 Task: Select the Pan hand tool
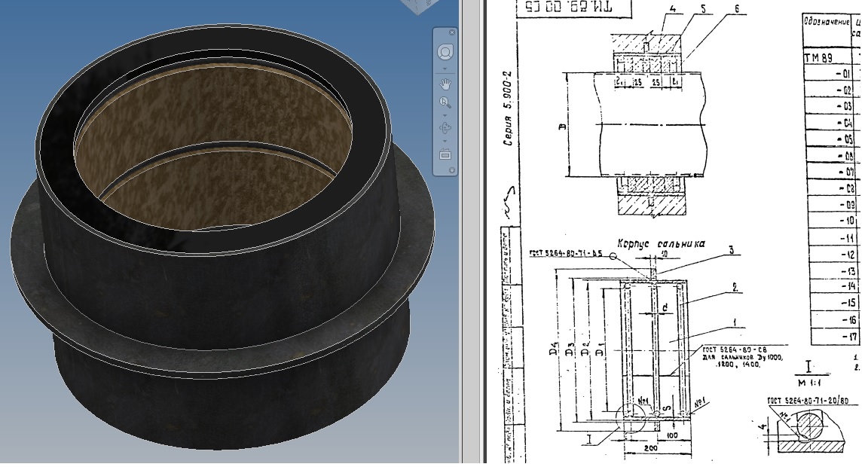445,84
